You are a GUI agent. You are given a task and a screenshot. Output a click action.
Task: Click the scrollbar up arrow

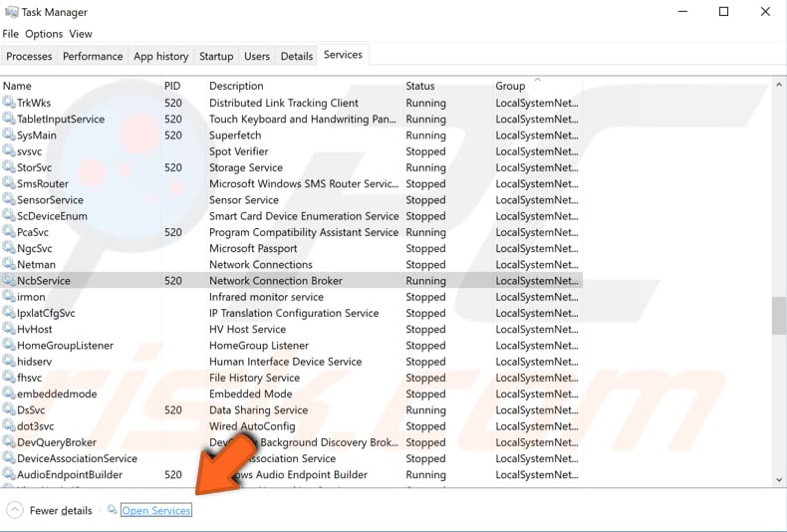779,85
